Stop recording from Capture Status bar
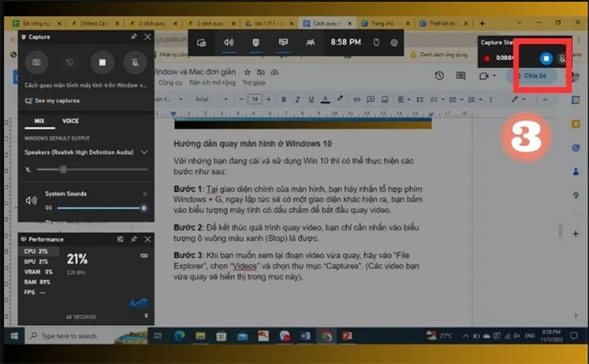589x364 pixels. click(546, 58)
